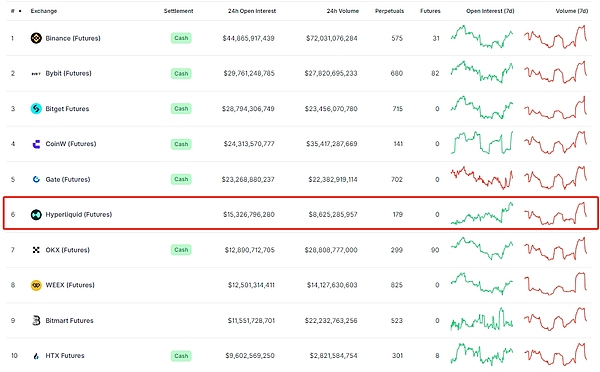Open Bybit (Futures) exchange page

coord(68,73)
